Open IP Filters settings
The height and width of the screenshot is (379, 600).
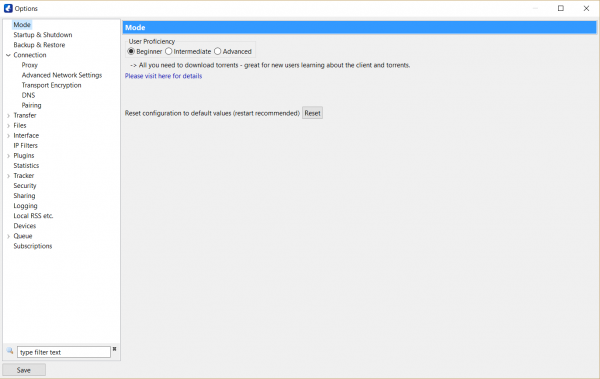[x=26, y=145]
